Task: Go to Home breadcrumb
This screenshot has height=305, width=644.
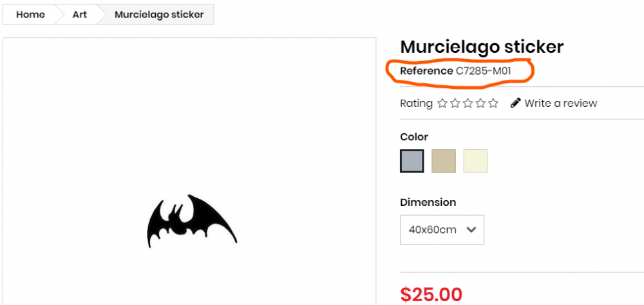Action: (x=30, y=15)
